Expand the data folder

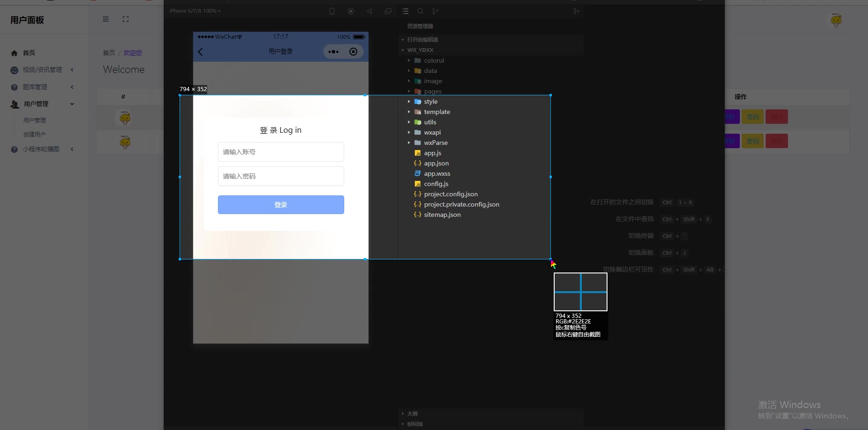409,71
